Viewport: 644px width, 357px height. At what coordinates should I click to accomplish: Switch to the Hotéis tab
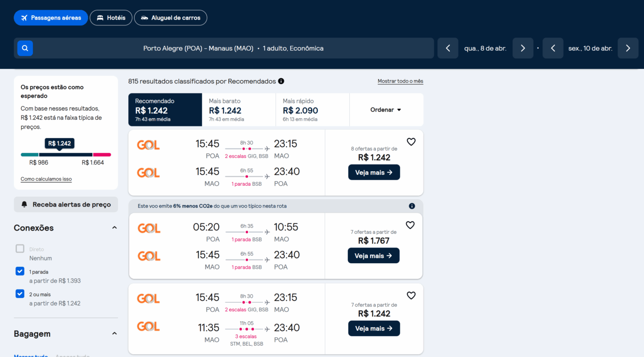111,18
